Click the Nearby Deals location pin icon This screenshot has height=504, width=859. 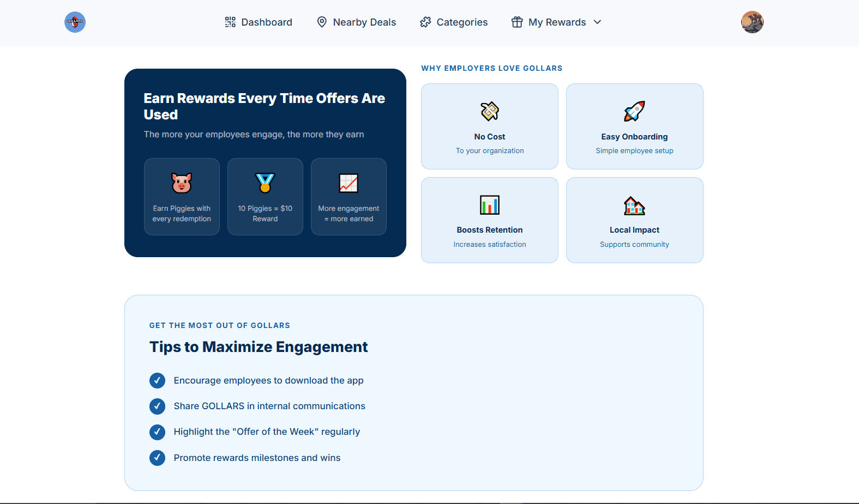point(322,22)
